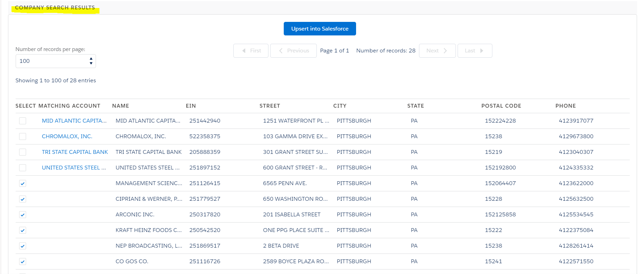Click street 201 ISABELLA STREET

click(x=292, y=215)
